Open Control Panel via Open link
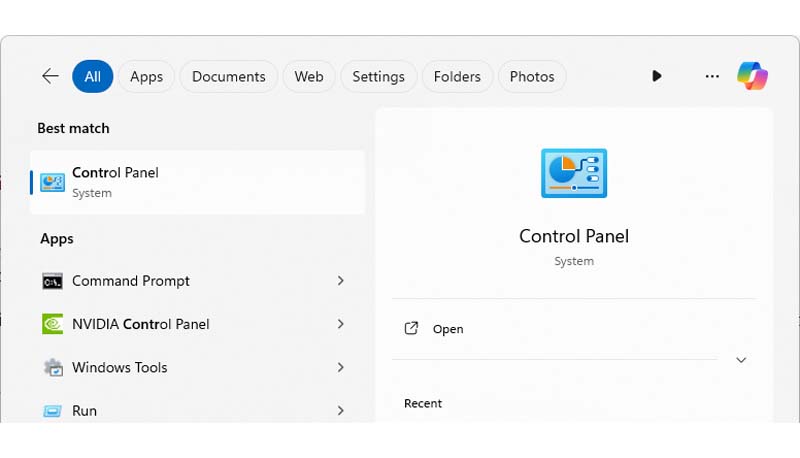Viewport: 800px width, 458px height. 447,329
